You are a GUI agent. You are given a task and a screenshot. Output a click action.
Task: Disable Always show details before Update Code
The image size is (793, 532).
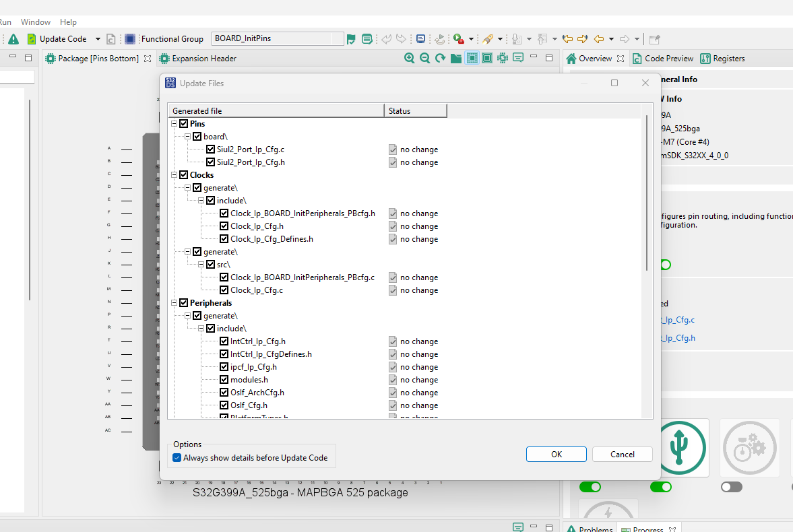[x=176, y=457]
